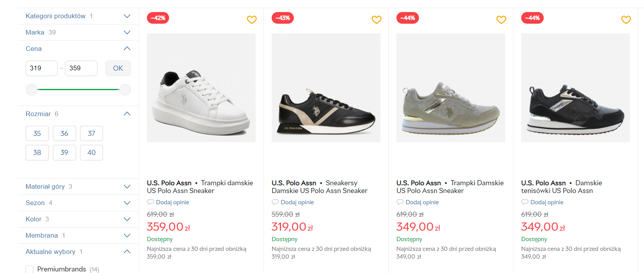
Task: Click the review bubble icon under white sneaker
Action: click(x=150, y=202)
